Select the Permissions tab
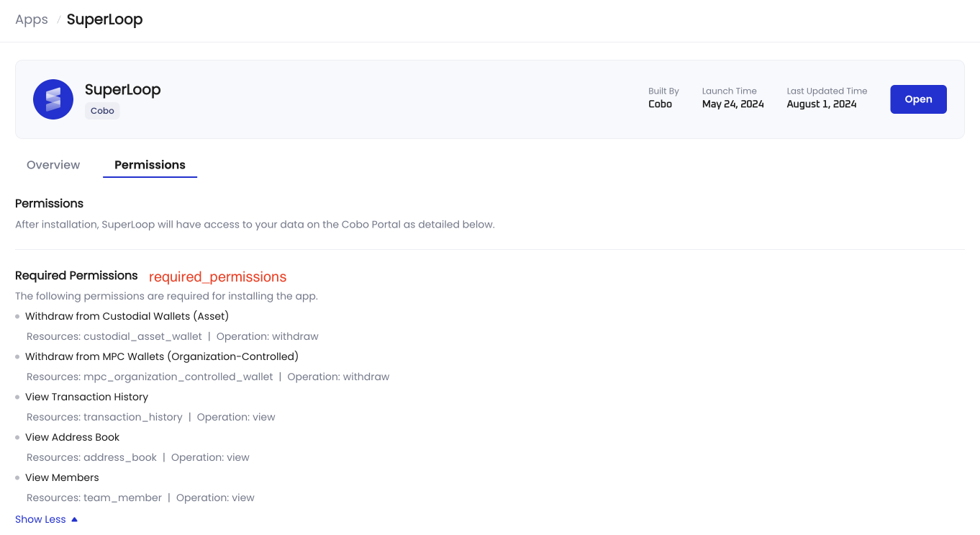Screen dimensions: 980x535 pos(150,165)
